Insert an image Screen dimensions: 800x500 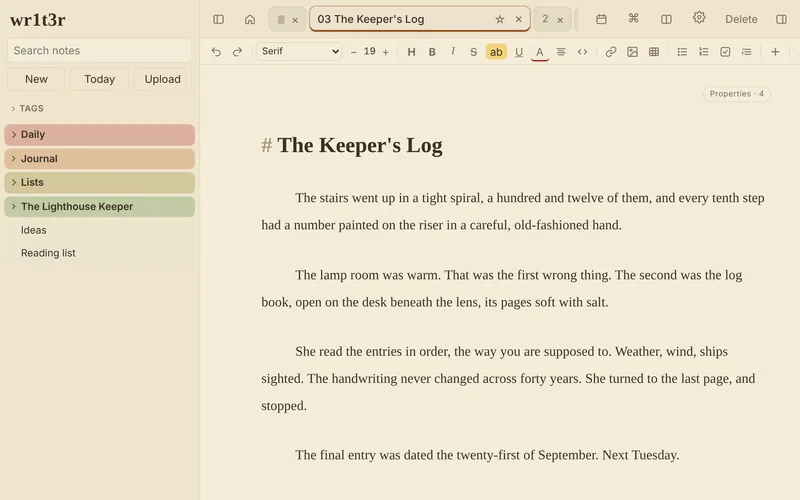click(632, 52)
